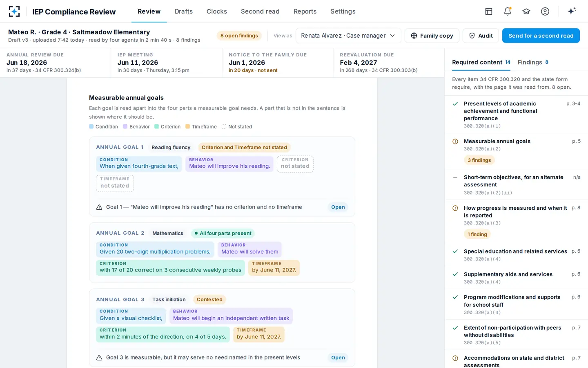Viewport: 588px width, 368px height.
Task: Open the user profile icon
Action: [545, 11]
